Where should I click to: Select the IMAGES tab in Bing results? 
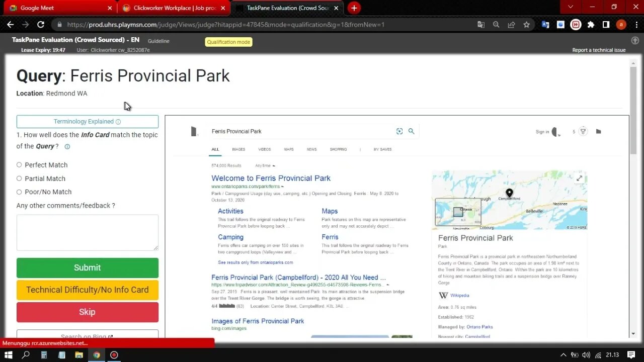[x=238, y=149]
